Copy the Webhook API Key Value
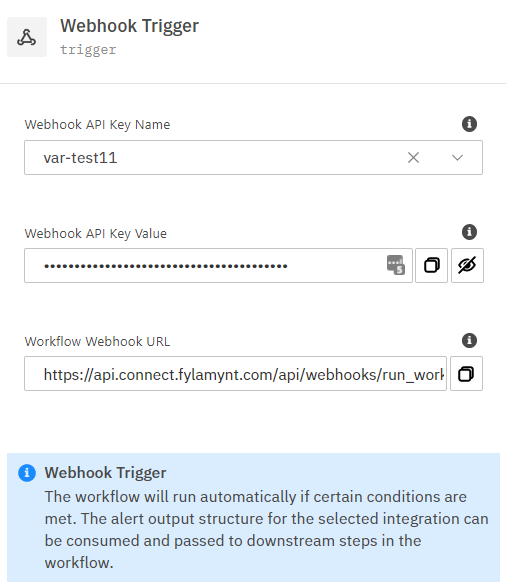This screenshot has width=506, height=588. point(431,266)
